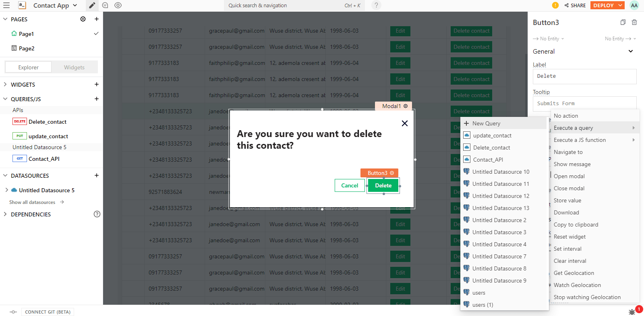Toggle edit mode with the pencil icon
644x316 pixels.
click(x=92, y=5)
